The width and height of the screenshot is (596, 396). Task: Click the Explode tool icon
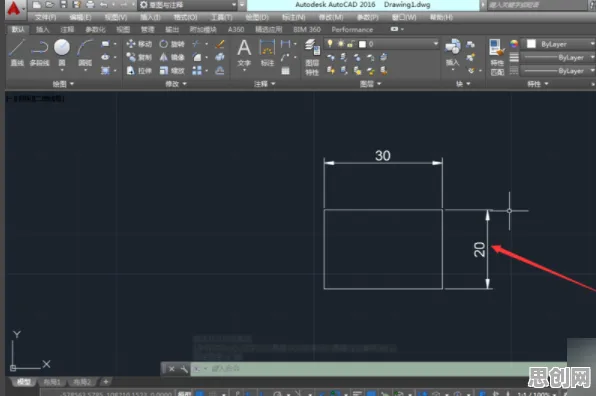tap(220, 57)
